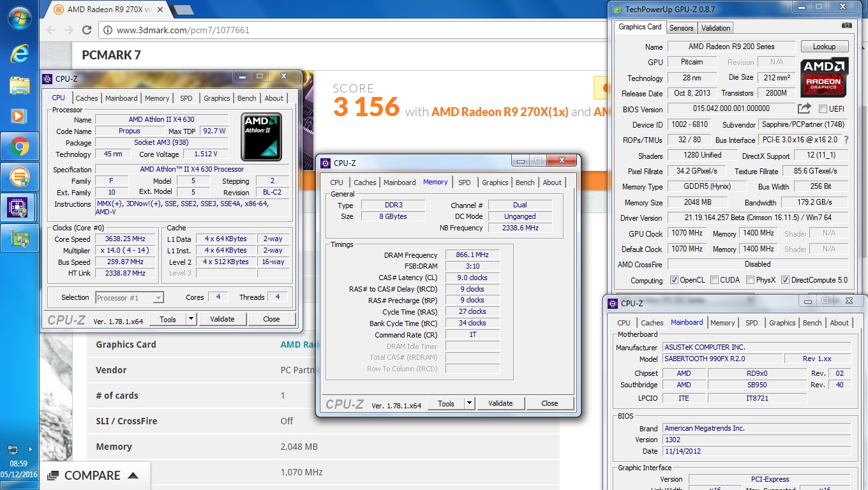
Task: Click Validate in CPU-Z CPU window
Action: (222, 319)
